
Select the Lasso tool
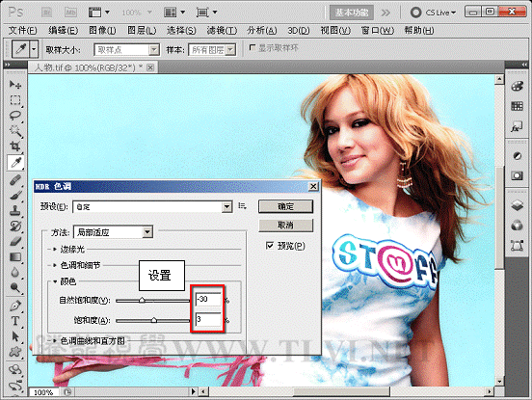15,116
